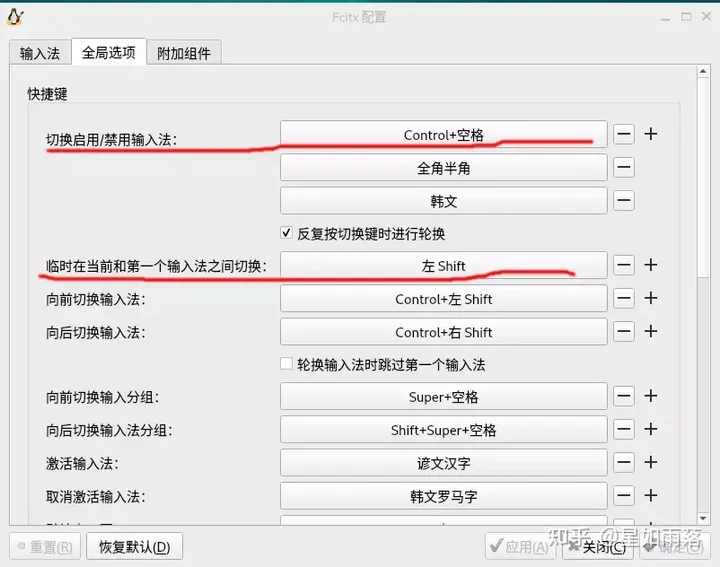The width and height of the screenshot is (720, 567).
Task: Click minus next to Control+左 Shift
Action: 624,298
